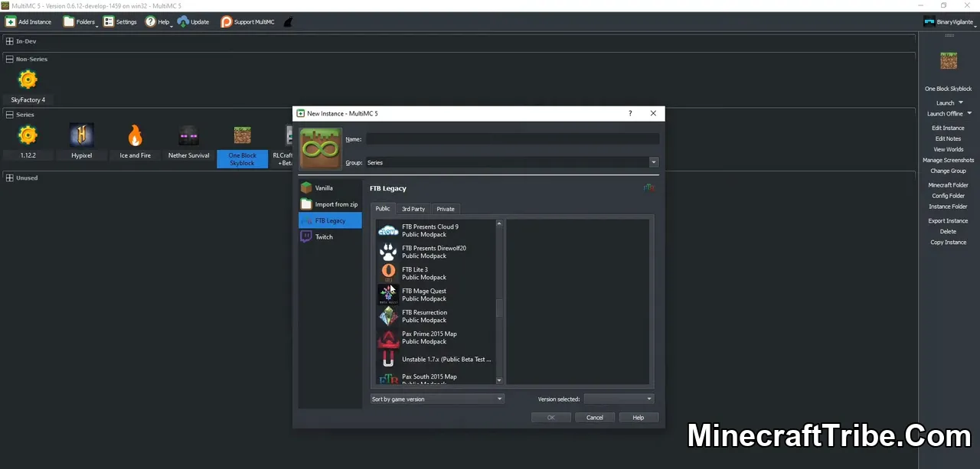Open the Group combo box
This screenshot has height=469, width=980.
click(x=512, y=162)
